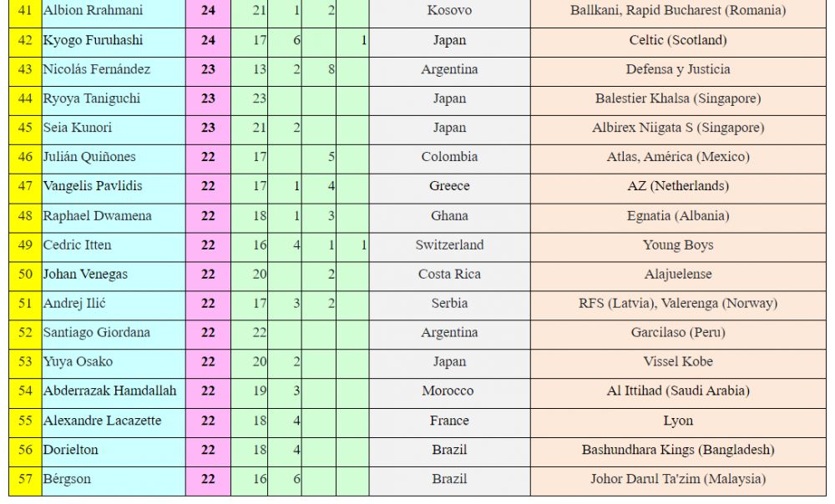Image resolution: width=835 pixels, height=504 pixels.
Task: Click Kyogo Furuhashi's player name cell
Action: (x=114, y=40)
